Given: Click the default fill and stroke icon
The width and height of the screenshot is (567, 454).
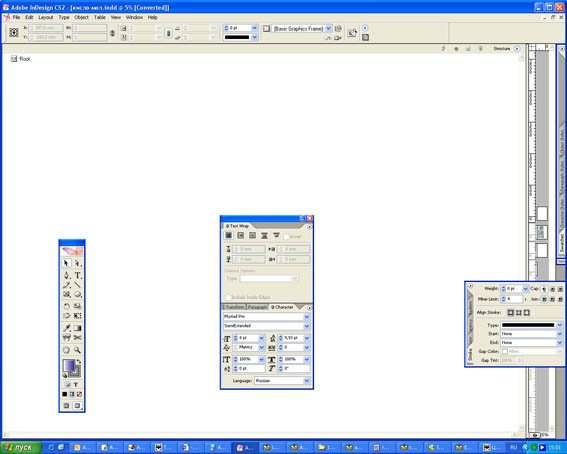Looking at the screenshot, I should (x=65, y=375).
